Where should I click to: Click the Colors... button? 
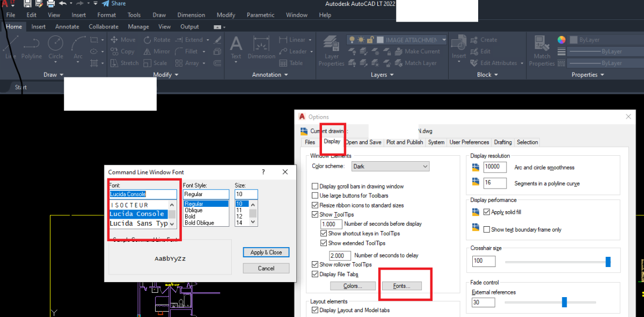(x=353, y=286)
